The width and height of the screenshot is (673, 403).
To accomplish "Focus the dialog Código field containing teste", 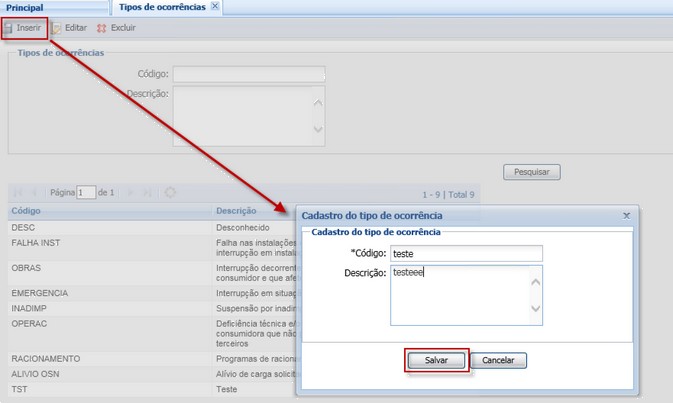I will pyautogui.click(x=466, y=254).
